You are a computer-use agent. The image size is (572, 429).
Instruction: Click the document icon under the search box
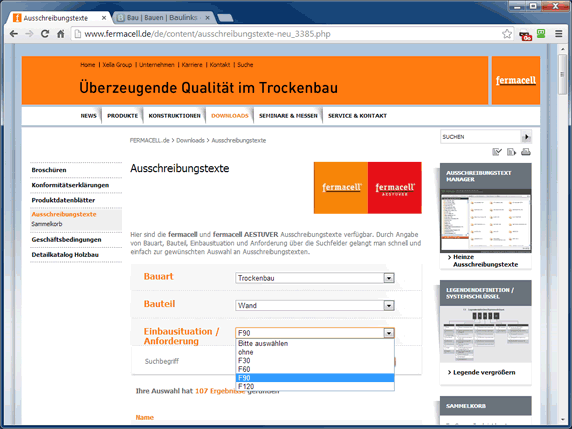click(x=511, y=152)
